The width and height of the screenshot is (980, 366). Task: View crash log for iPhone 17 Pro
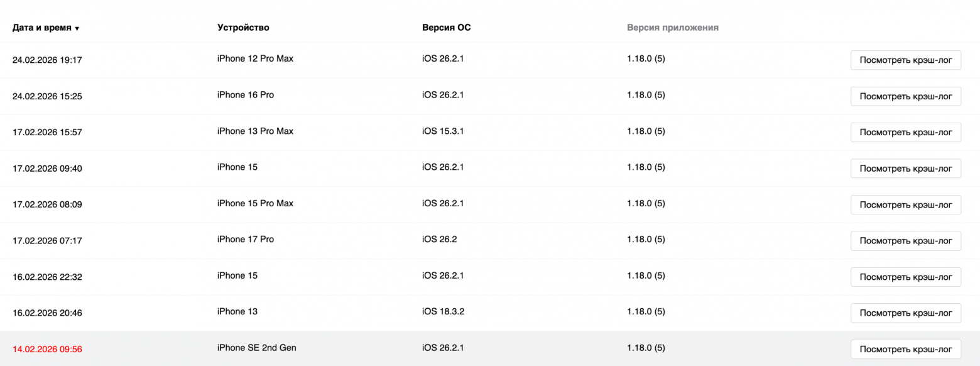(x=905, y=240)
